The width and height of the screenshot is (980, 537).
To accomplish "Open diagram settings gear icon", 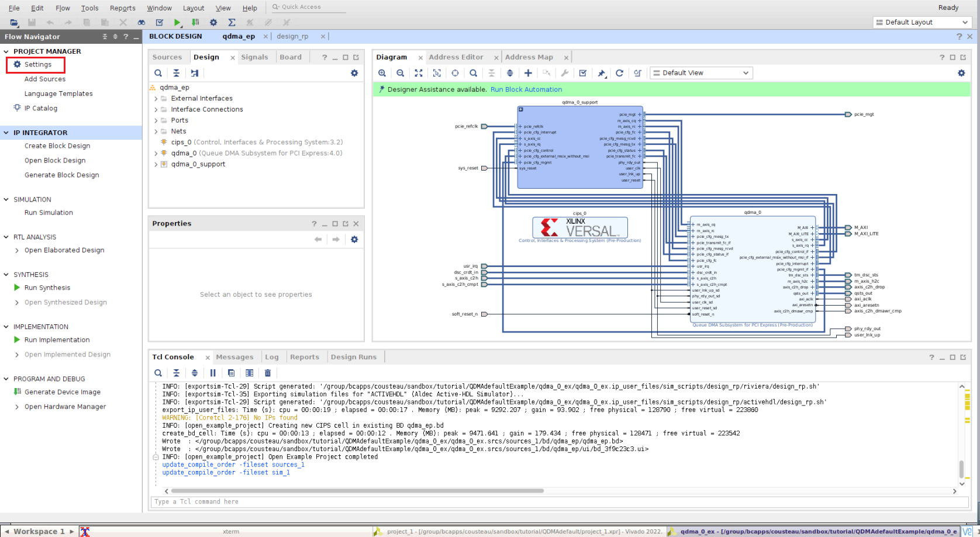I will click(961, 73).
